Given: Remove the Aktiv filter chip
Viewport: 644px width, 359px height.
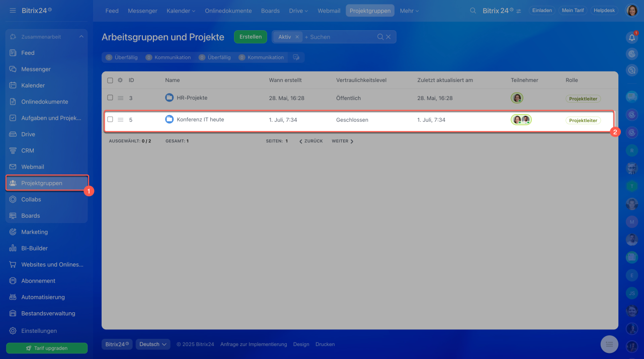Looking at the screenshot, I should [x=297, y=37].
